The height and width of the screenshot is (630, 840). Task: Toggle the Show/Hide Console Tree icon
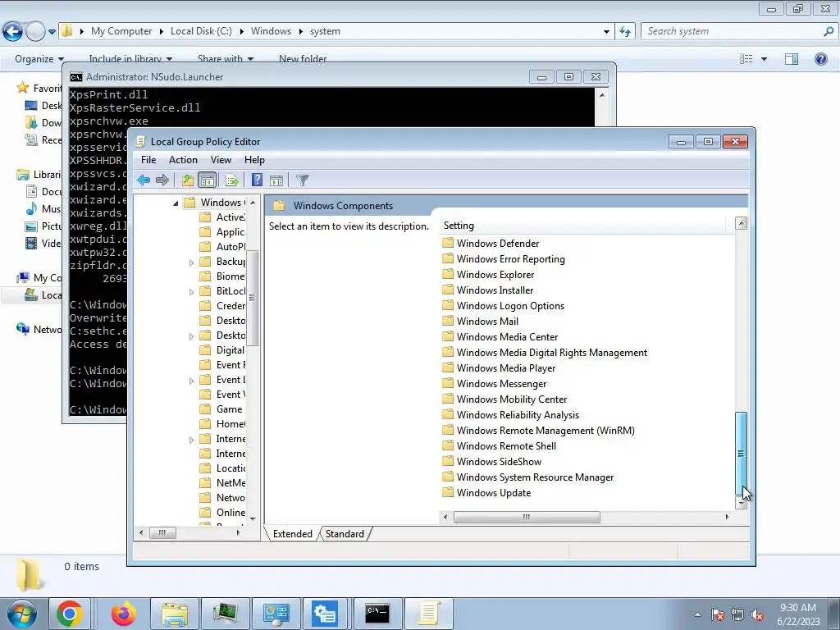[207, 180]
